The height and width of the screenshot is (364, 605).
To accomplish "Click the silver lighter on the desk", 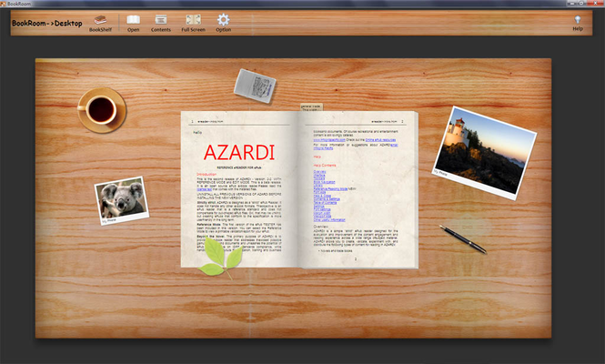I will pyautogui.click(x=255, y=86).
